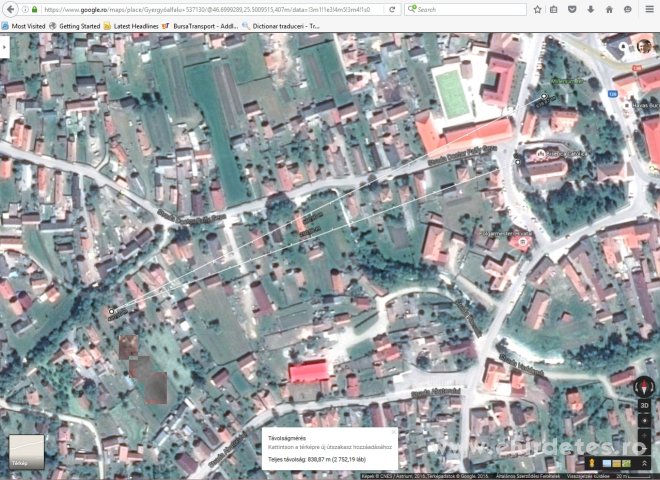Open the Downloads arrow icon
Viewport: 660px width, 480px height.
click(x=591, y=9)
